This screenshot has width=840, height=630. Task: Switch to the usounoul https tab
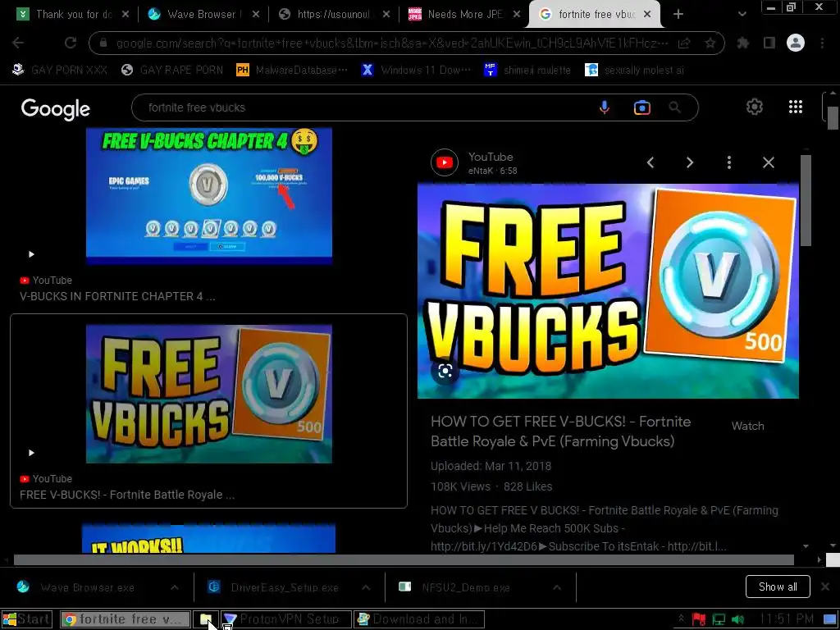pyautogui.click(x=335, y=15)
